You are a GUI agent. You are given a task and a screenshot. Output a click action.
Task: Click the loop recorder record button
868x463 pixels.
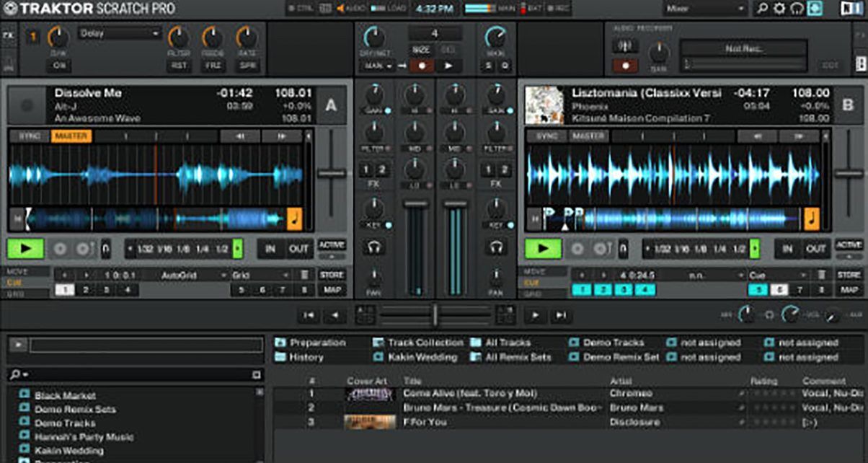click(x=421, y=66)
